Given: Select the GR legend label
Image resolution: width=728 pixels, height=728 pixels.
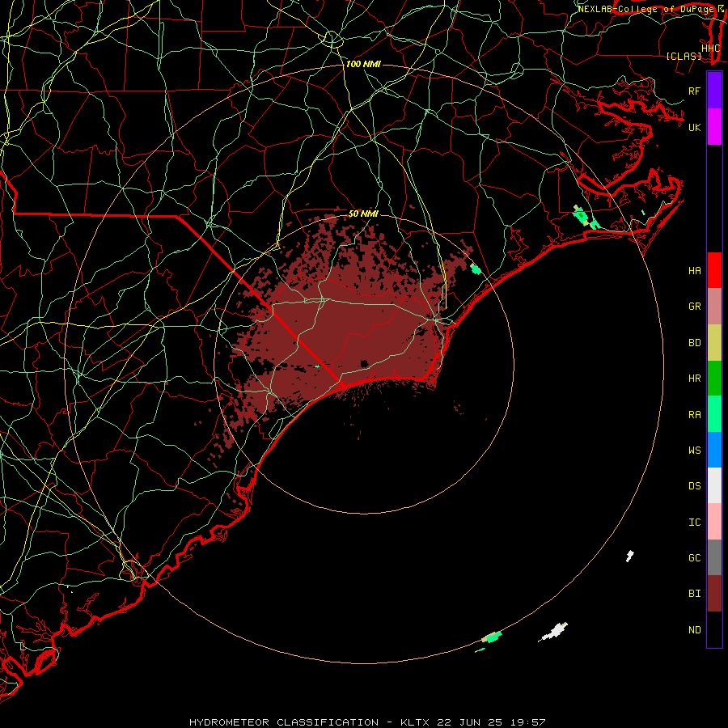Looking at the screenshot, I should click(694, 307).
